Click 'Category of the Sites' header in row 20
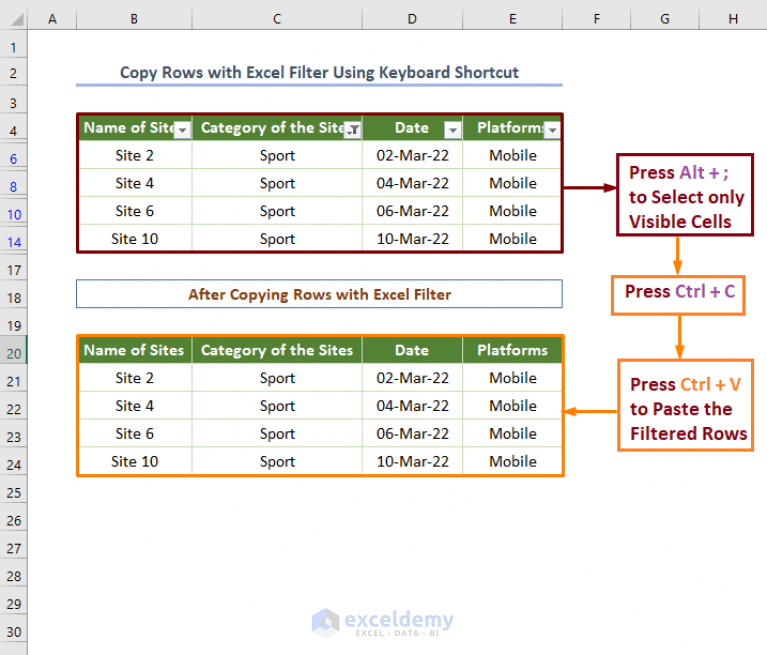The height and width of the screenshot is (655, 767). (277, 350)
